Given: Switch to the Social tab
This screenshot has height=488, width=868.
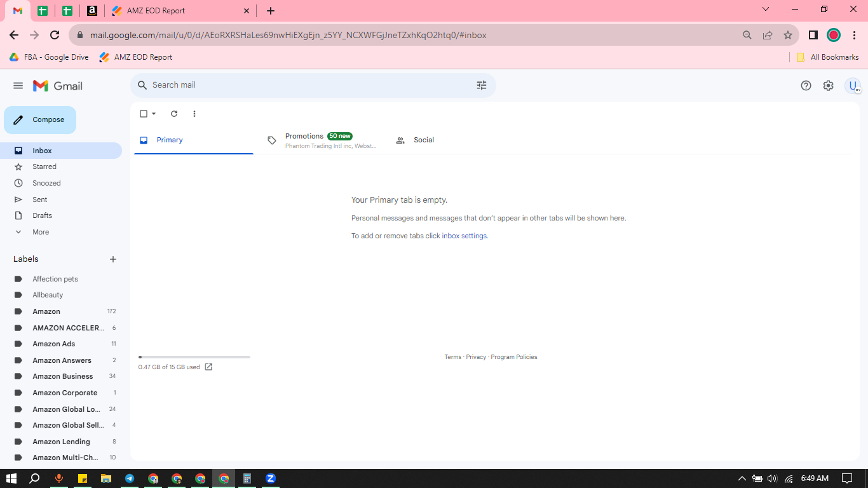Looking at the screenshot, I should [449, 140].
